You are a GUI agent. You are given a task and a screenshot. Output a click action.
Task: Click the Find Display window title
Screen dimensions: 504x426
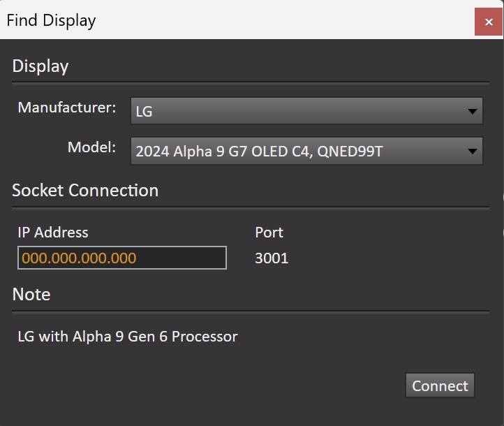pos(51,20)
